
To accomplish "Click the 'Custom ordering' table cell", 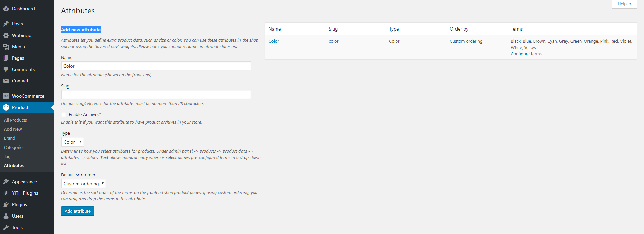I will pyautogui.click(x=466, y=41).
